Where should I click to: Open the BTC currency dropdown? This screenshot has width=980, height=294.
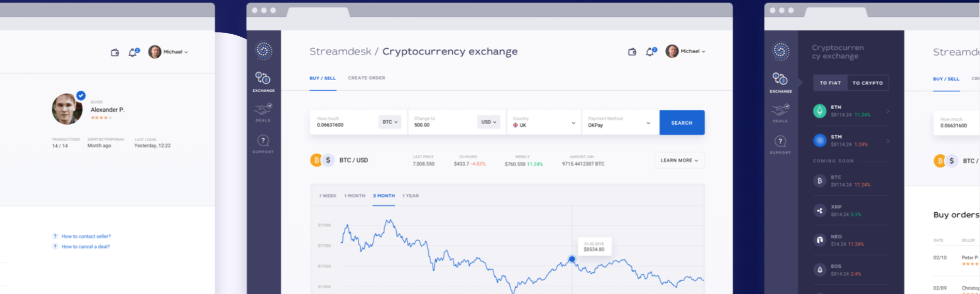pos(390,122)
